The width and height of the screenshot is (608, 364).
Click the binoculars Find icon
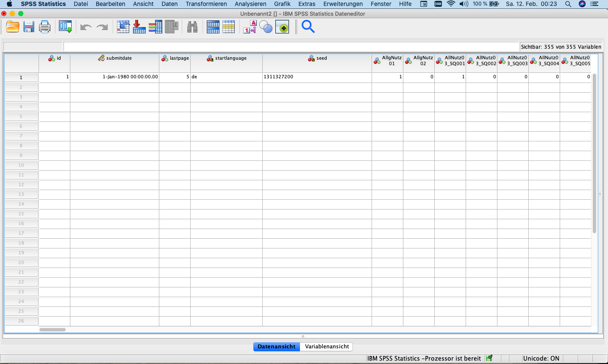[192, 27]
